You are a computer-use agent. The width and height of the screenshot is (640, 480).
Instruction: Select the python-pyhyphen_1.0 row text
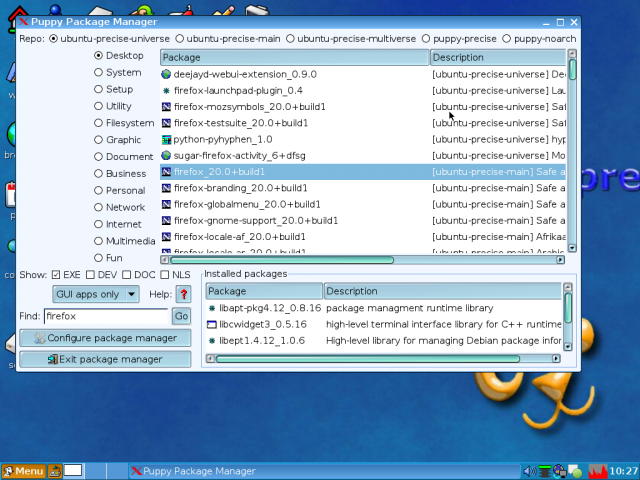click(x=223, y=140)
